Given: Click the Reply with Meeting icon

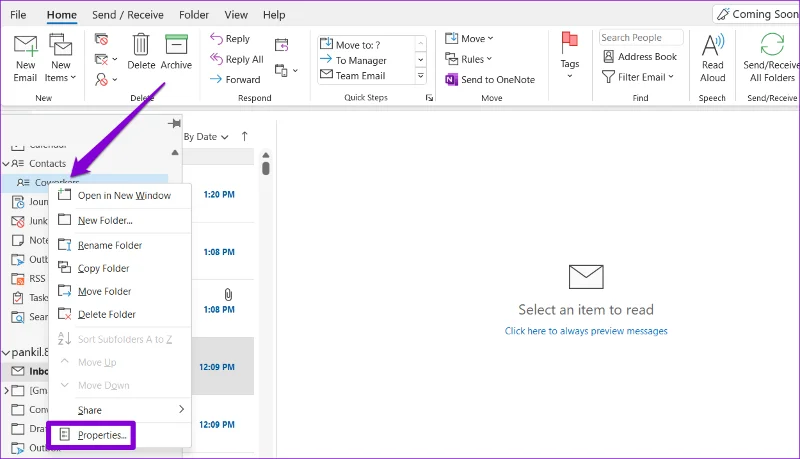Looking at the screenshot, I should 282,45.
